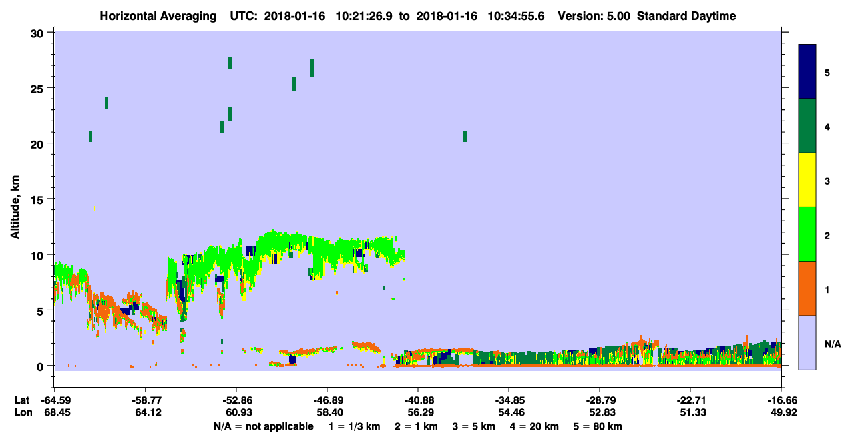Image resolution: width=868 pixels, height=445 pixels.
Task: Click latitude value -46.89
Action: pos(327,400)
